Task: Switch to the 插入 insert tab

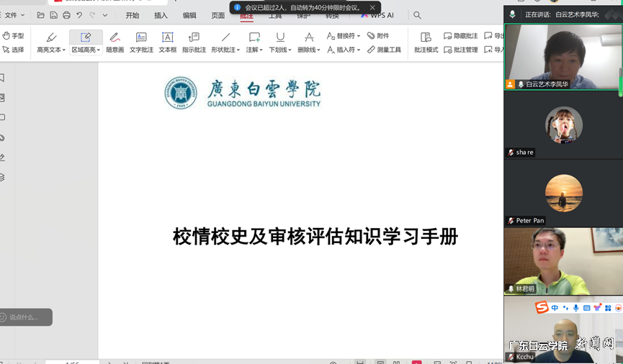Action: click(161, 15)
